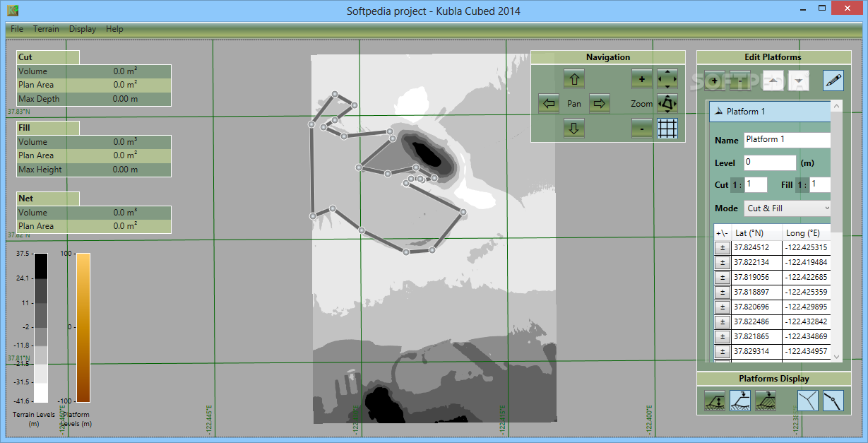Collapse the Platform 1 header row
This screenshot has width=868, height=443.
[770, 112]
